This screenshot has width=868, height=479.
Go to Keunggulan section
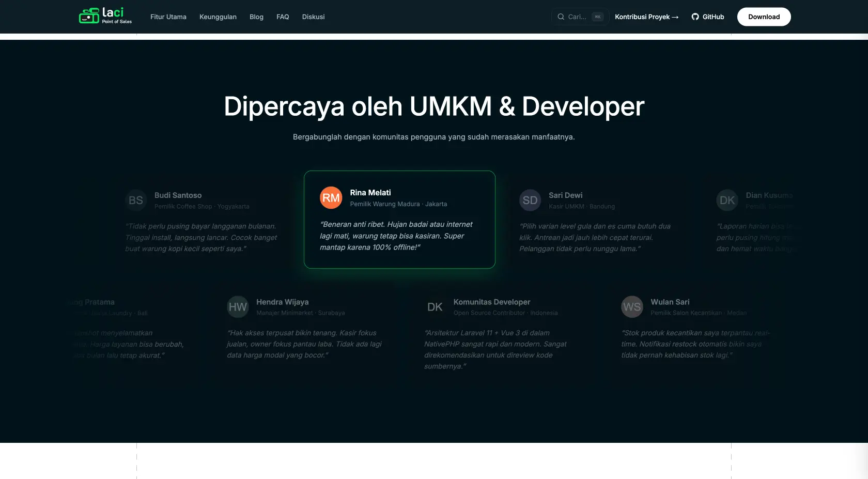[x=218, y=17]
